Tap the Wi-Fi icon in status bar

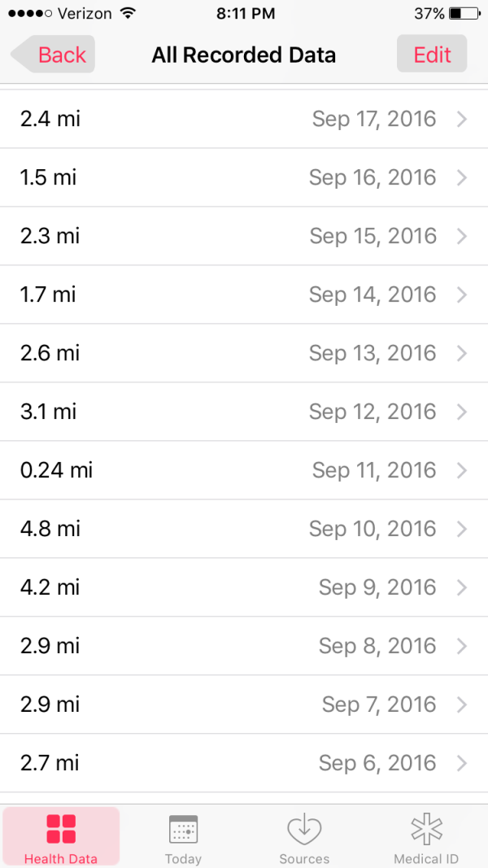pos(127,14)
